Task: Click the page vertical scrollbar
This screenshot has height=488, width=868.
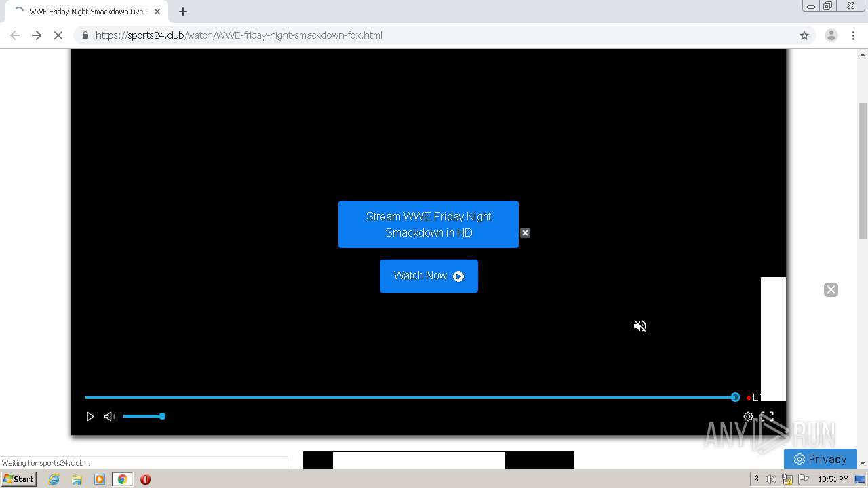Action: pyautogui.click(x=863, y=170)
